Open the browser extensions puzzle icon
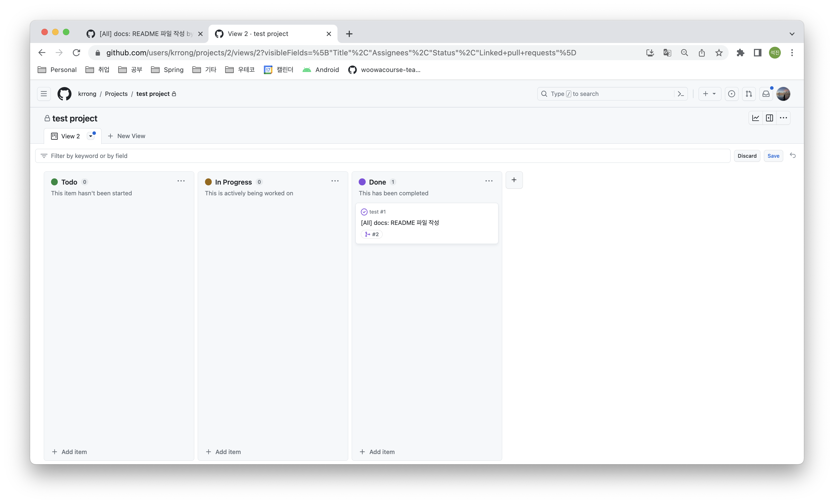Screen dimensions: 834x504 click(x=740, y=52)
